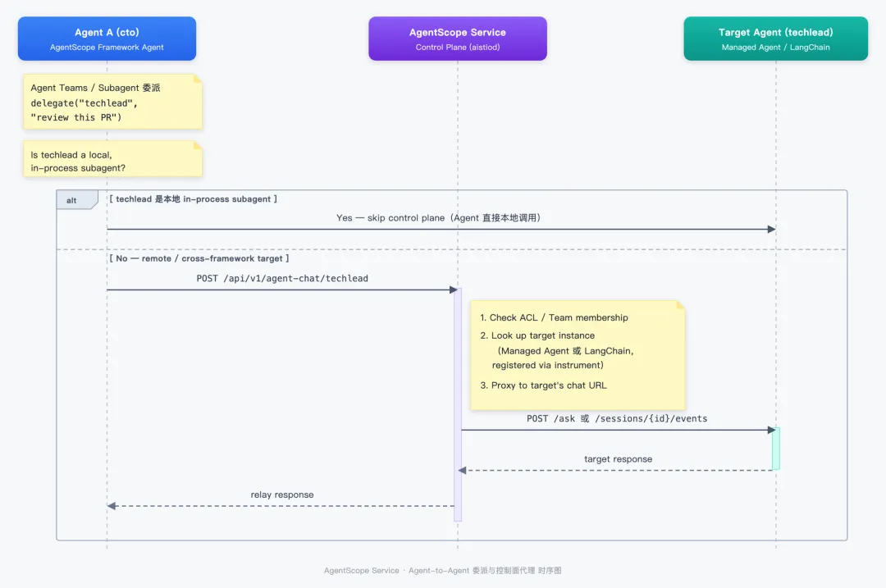Click '2. Look up target instance' line
Image resolution: width=886 pixels, height=588 pixels.
click(537, 335)
